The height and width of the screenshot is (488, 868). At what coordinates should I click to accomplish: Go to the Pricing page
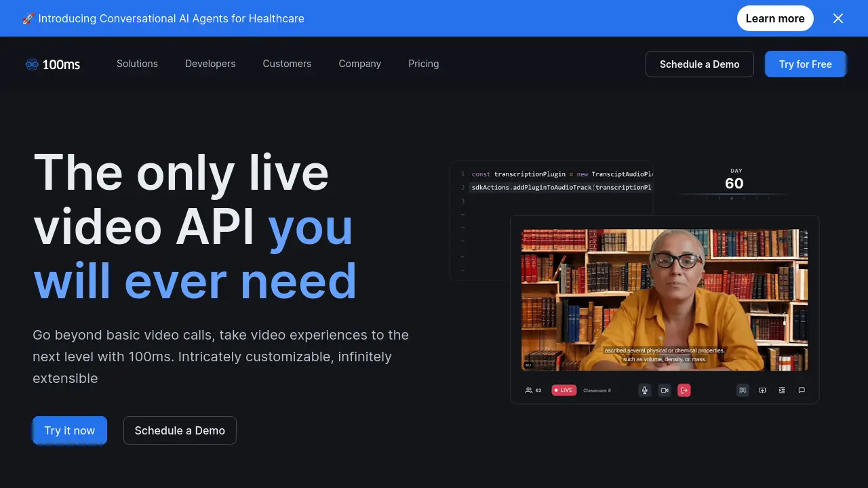[424, 64]
